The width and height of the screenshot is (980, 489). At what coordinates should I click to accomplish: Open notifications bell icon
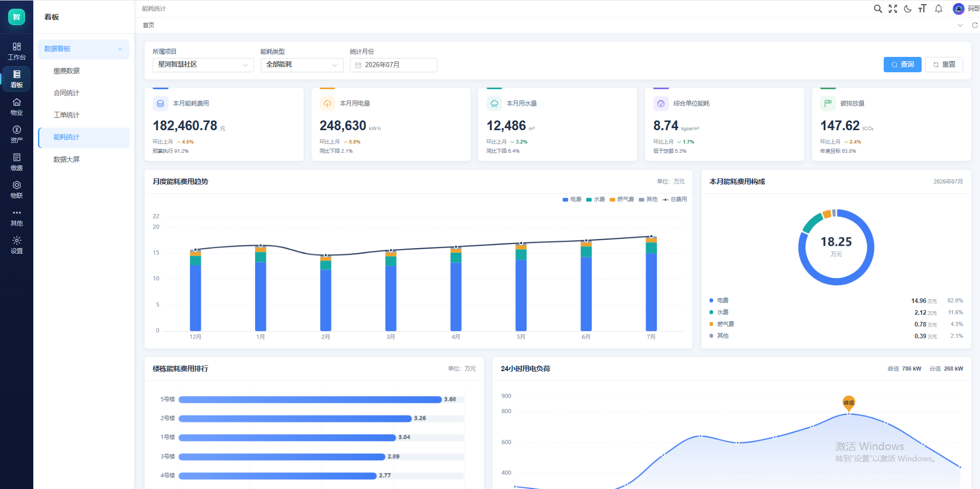pos(939,9)
